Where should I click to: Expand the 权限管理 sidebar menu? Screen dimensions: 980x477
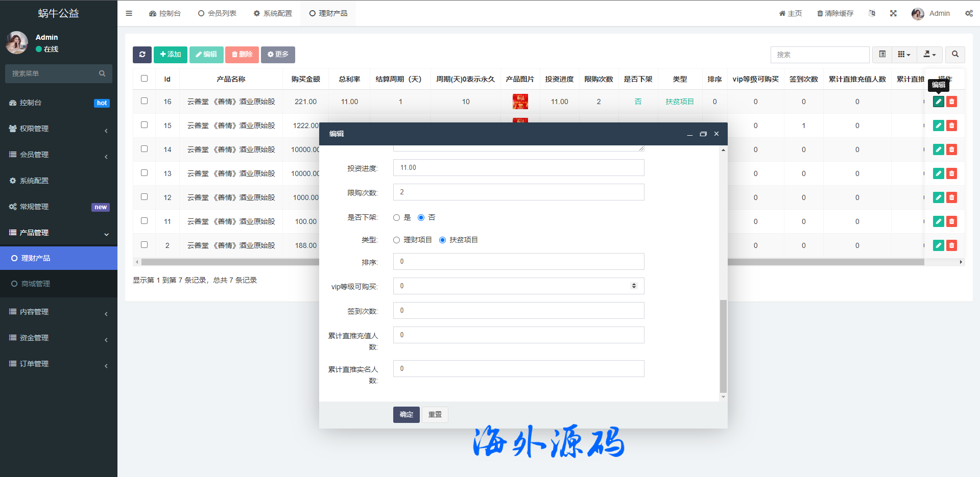click(59, 129)
